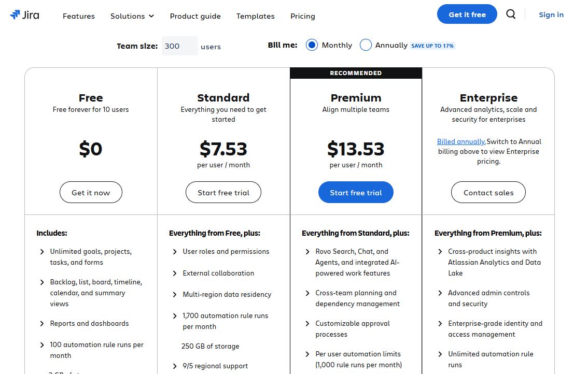Screen dimensions: 588x374
Task: Contact sales for Enterprise pricing
Action: (x=488, y=192)
